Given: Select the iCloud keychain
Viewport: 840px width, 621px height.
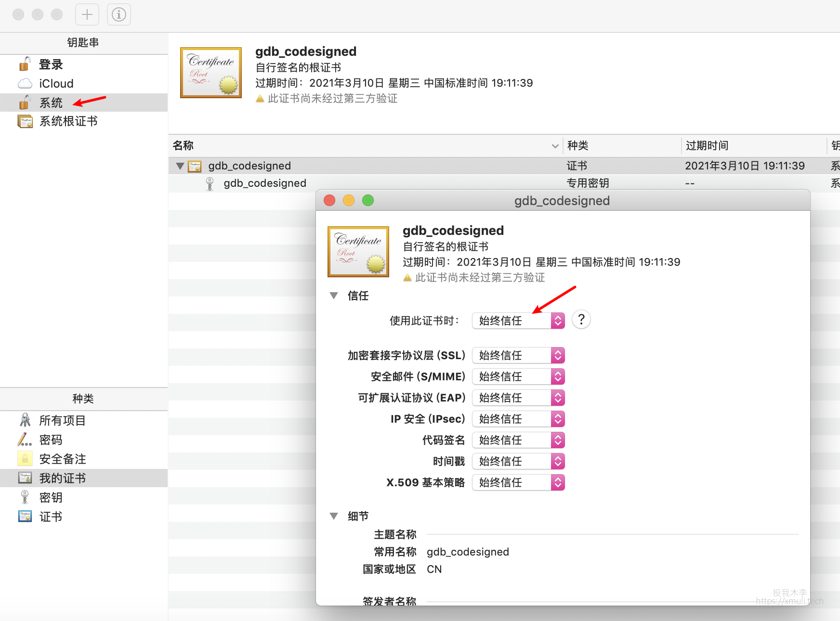Looking at the screenshot, I should pyautogui.click(x=56, y=84).
